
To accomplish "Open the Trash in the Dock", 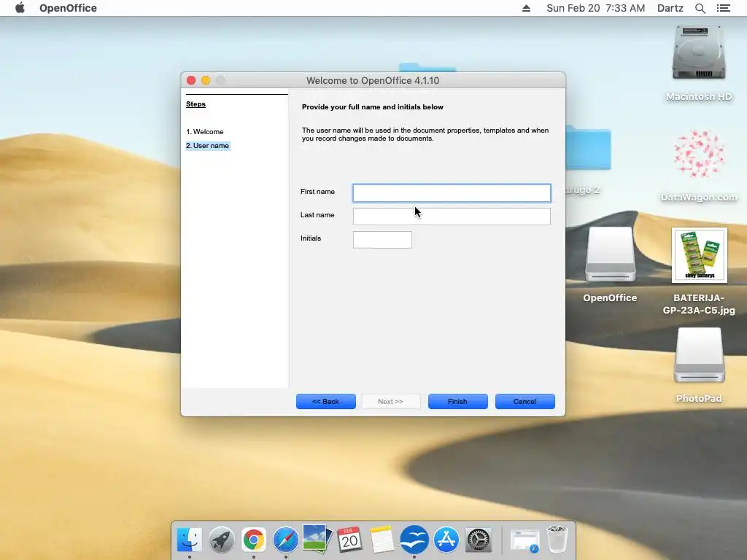I will 557,539.
